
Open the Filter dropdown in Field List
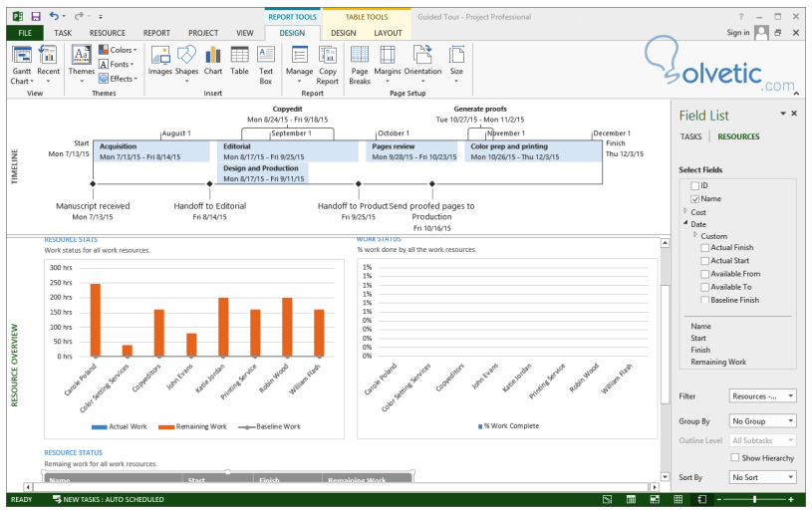762,396
